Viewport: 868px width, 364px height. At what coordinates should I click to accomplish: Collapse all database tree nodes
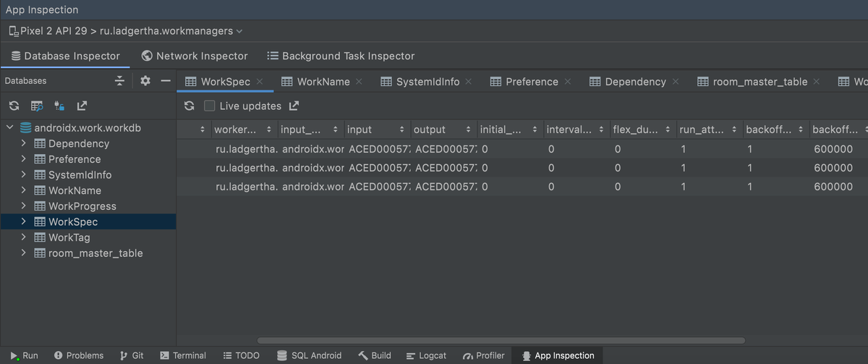click(x=120, y=81)
